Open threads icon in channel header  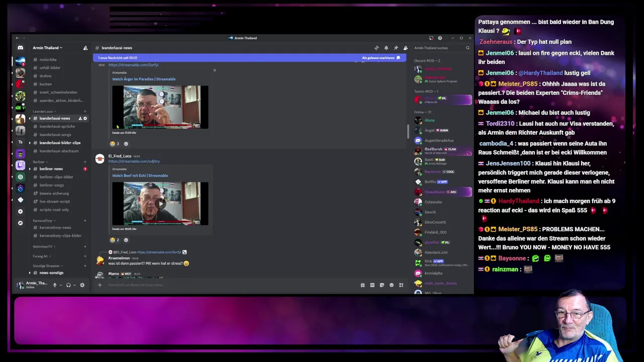376,48
